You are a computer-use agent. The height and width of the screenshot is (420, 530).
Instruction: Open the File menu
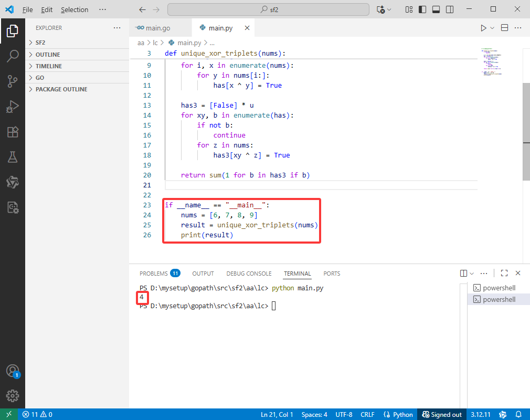(27, 9)
